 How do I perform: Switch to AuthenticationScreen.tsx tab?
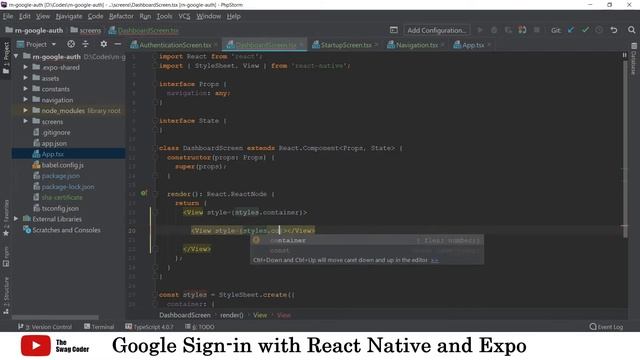tap(175, 45)
